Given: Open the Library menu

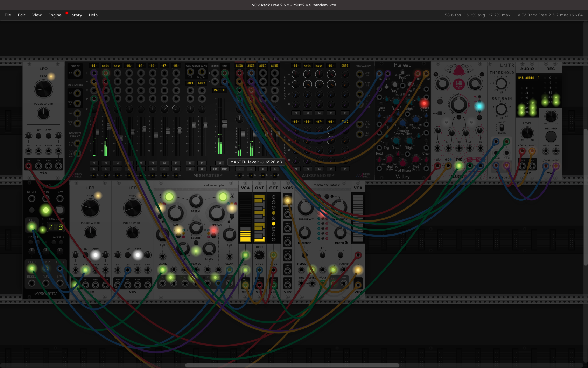Looking at the screenshot, I should (x=75, y=15).
